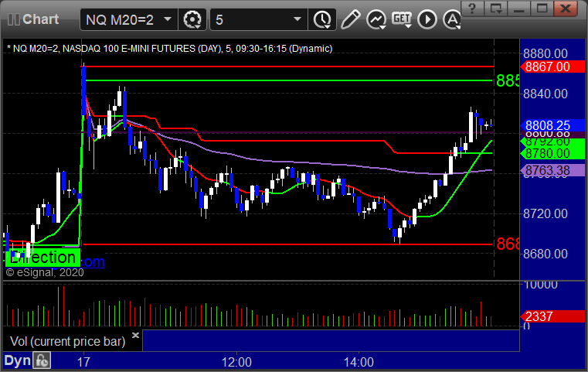Click the 8880.00 price axis label
Screen dimensions: 588x372
click(x=546, y=53)
